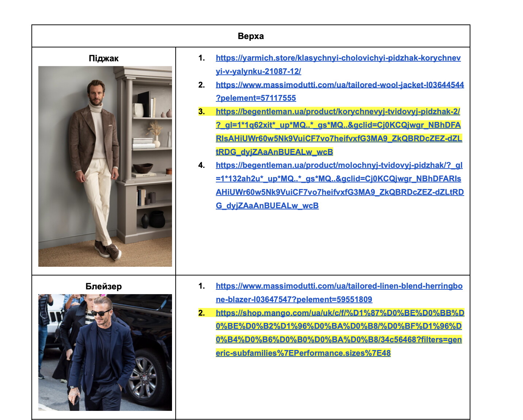Click the 'Піджак' cell heading
Screen dimensions: 523x420
coord(104,58)
